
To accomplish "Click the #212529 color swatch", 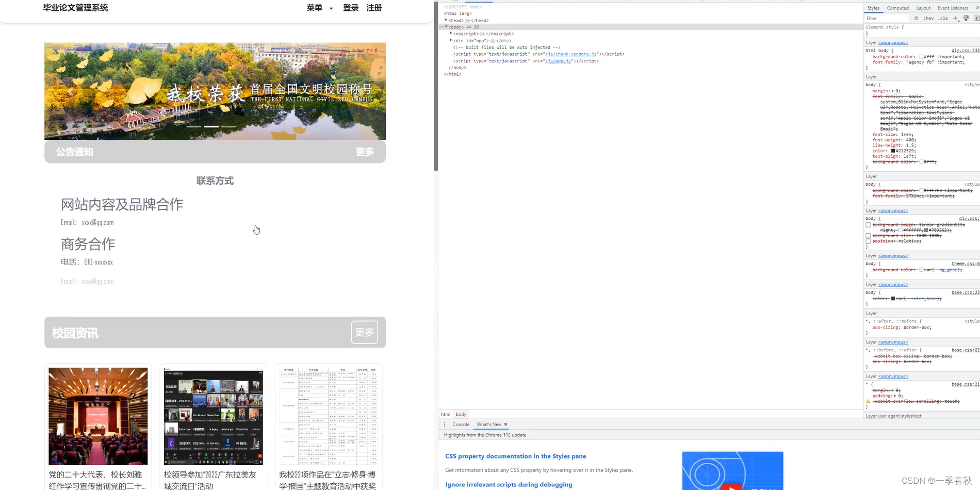I will [893, 151].
